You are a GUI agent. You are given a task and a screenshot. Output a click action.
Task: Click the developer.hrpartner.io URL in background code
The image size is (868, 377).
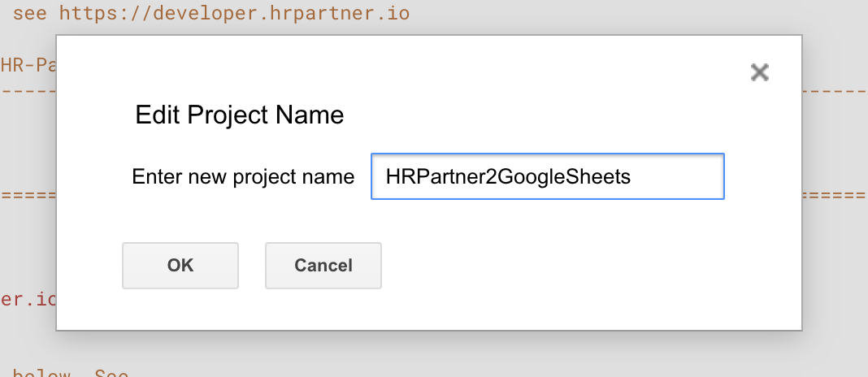(234, 12)
